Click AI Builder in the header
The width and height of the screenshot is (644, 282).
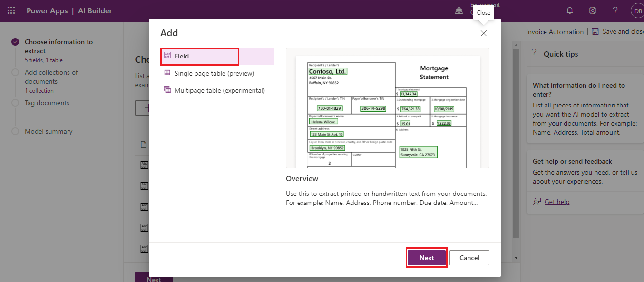(95, 10)
